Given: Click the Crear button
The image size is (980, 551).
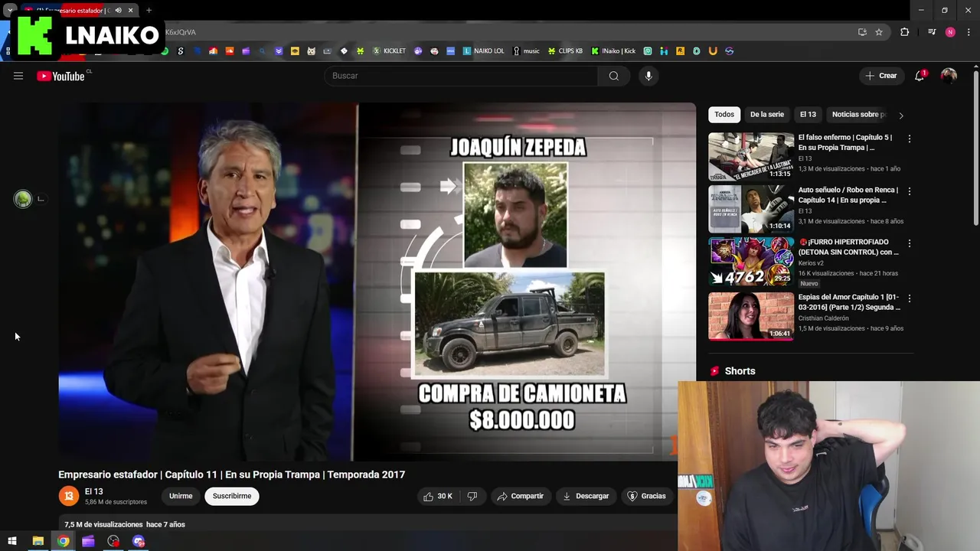Looking at the screenshot, I should (x=880, y=76).
